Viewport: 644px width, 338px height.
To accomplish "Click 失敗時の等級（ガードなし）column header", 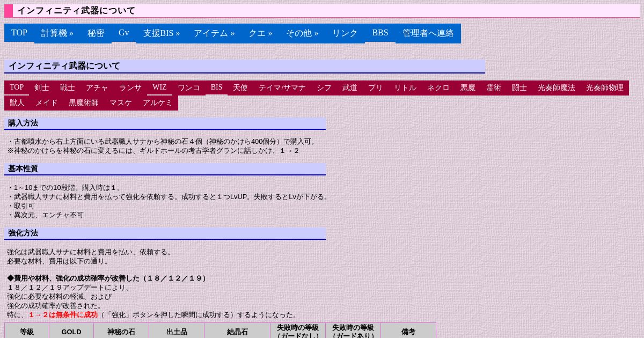I will [298, 332].
